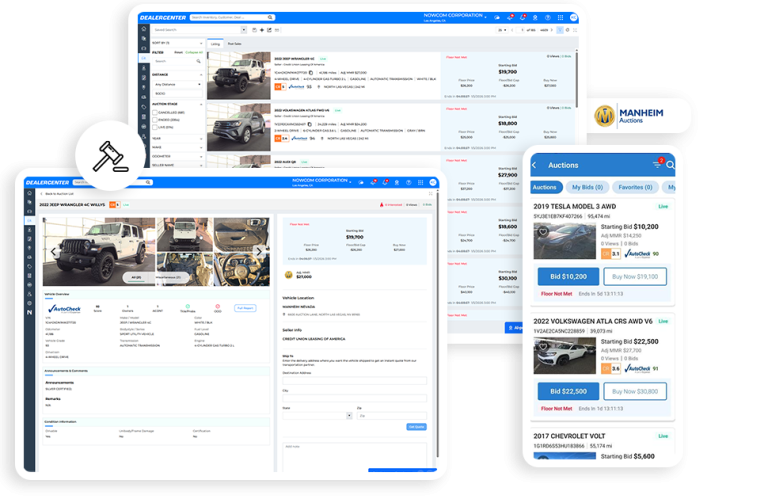Click the Zip input field
The image size is (768, 499).
pyautogui.click(x=392, y=416)
